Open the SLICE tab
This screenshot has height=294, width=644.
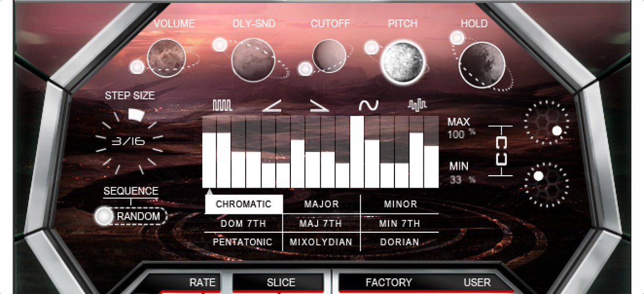279,283
